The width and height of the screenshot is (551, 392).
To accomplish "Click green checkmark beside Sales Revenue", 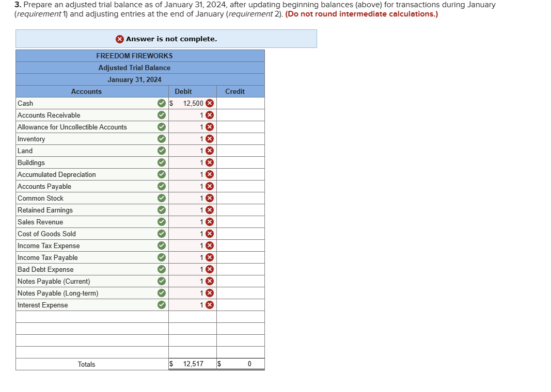I will click(x=162, y=222).
